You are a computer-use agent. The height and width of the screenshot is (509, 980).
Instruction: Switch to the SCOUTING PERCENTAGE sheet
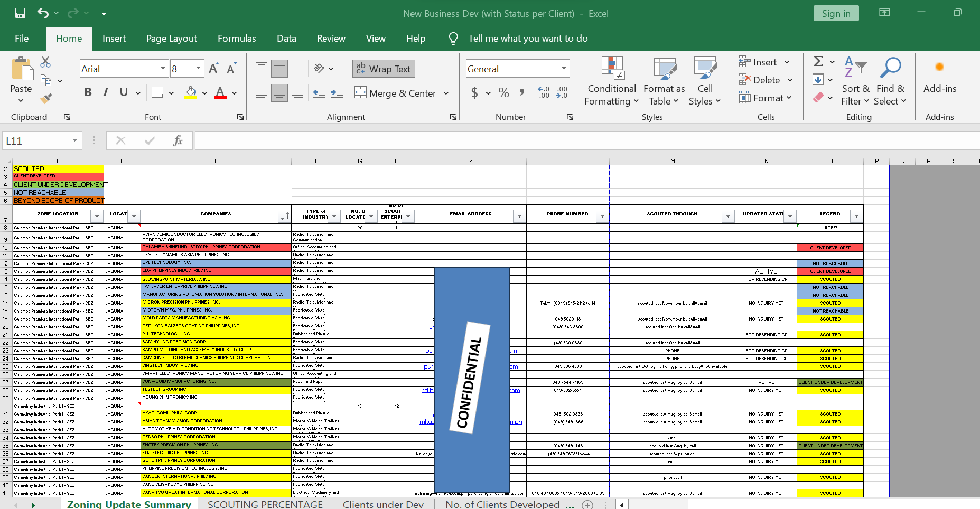(265, 504)
